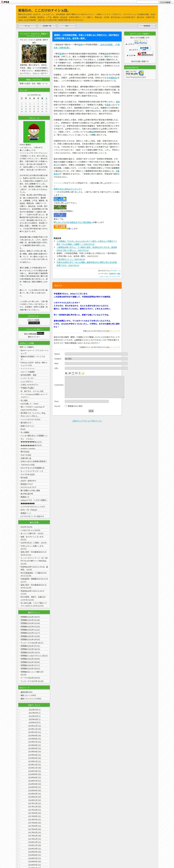Click the Pass input field
The width and height of the screenshot is (174, 868).
[87, 401]
